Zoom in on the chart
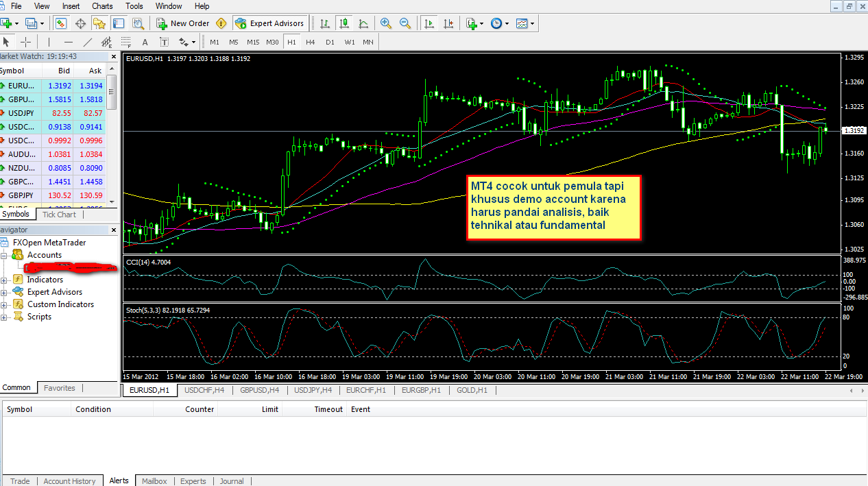The height and width of the screenshot is (486, 868). (386, 23)
